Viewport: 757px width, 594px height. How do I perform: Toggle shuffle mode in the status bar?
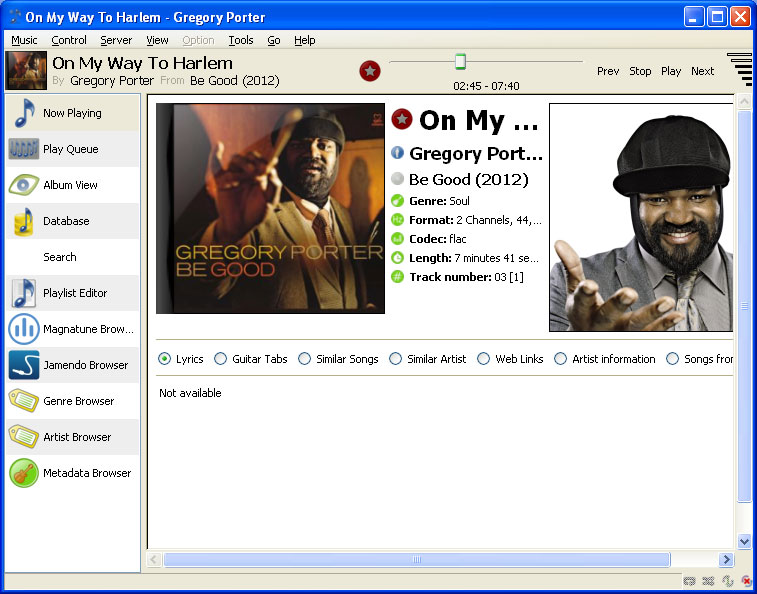pos(708,581)
